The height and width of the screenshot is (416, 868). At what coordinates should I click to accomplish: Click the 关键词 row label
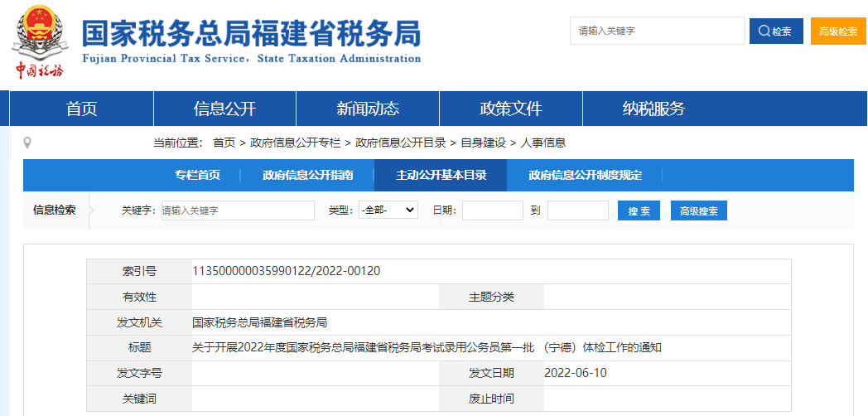click(x=139, y=399)
